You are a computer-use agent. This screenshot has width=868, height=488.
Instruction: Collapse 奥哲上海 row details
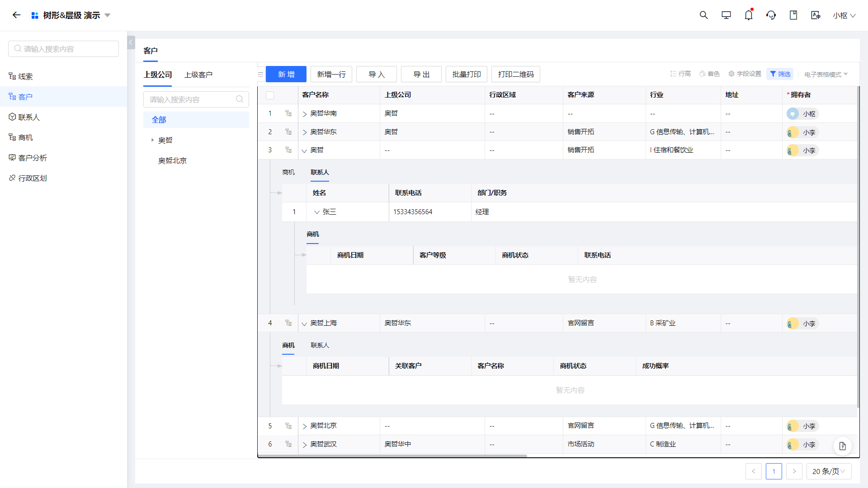[x=304, y=324]
